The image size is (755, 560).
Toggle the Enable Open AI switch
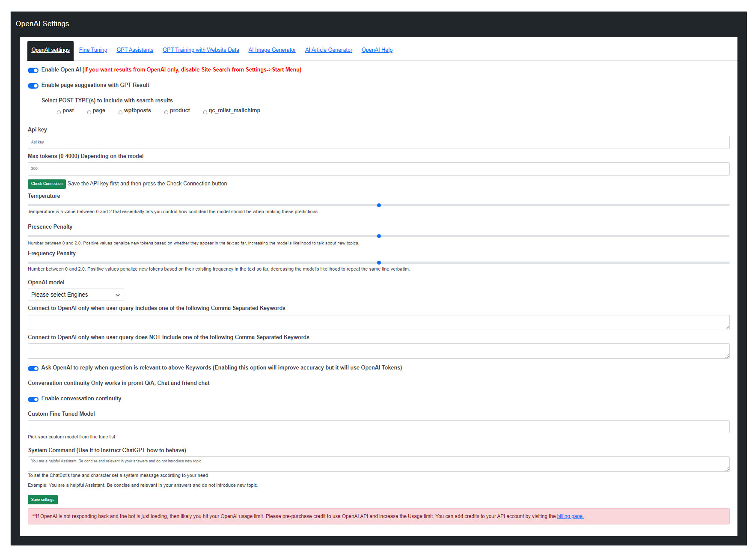tap(33, 70)
